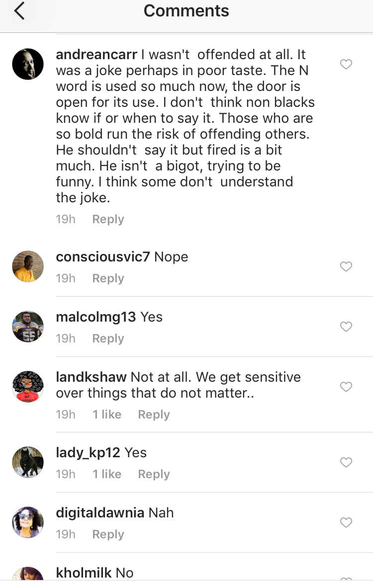Viewport: 373px width, 588px height.
Task: Heart malcolmg13's 'Yes' comment
Action: (x=346, y=327)
